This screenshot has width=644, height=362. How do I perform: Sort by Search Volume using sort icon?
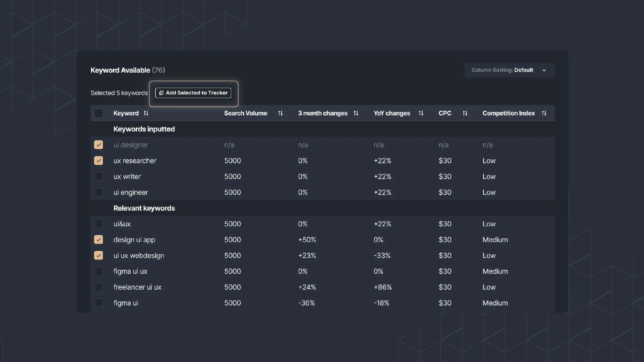click(280, 113)
